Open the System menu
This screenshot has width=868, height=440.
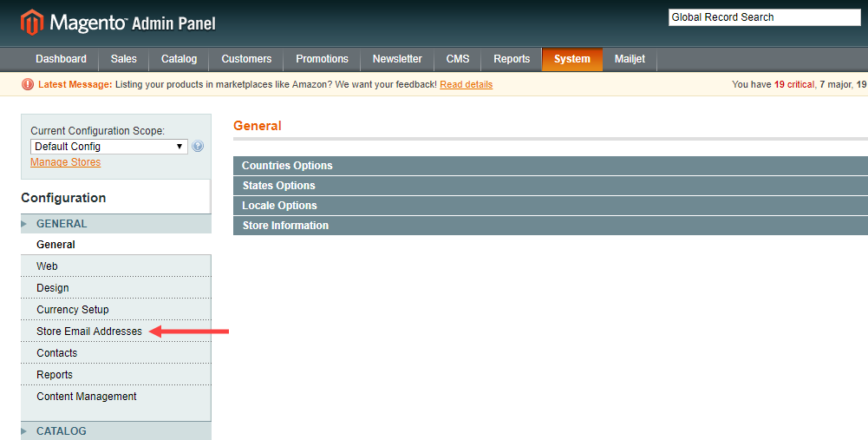click(571, 59)
